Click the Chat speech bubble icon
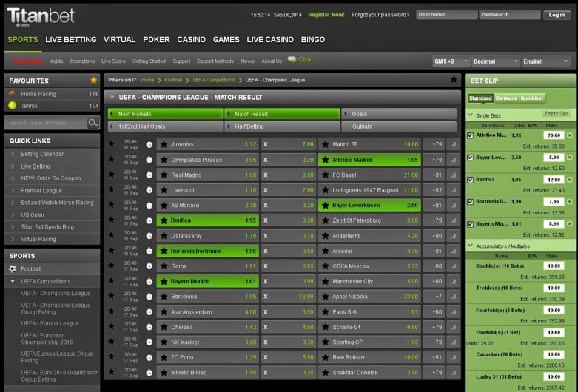The height and width of the screenshot is (392, 578). coord(292,59)
